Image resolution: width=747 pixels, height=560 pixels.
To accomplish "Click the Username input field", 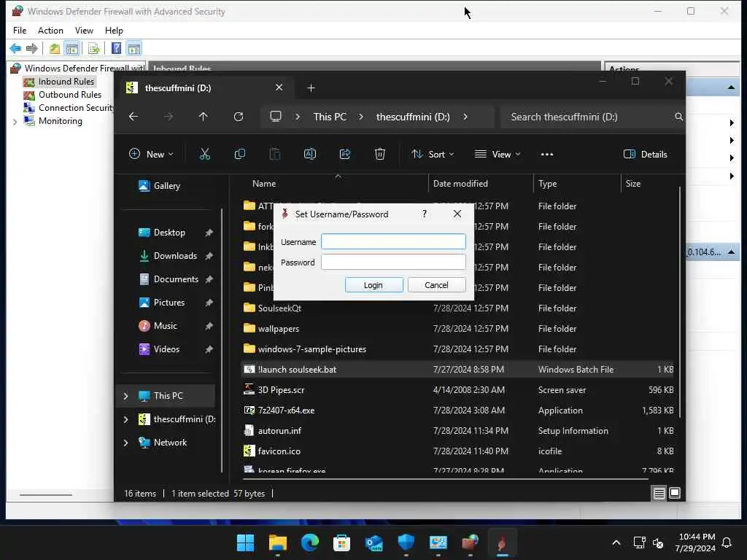I will [x=393, y=241].
